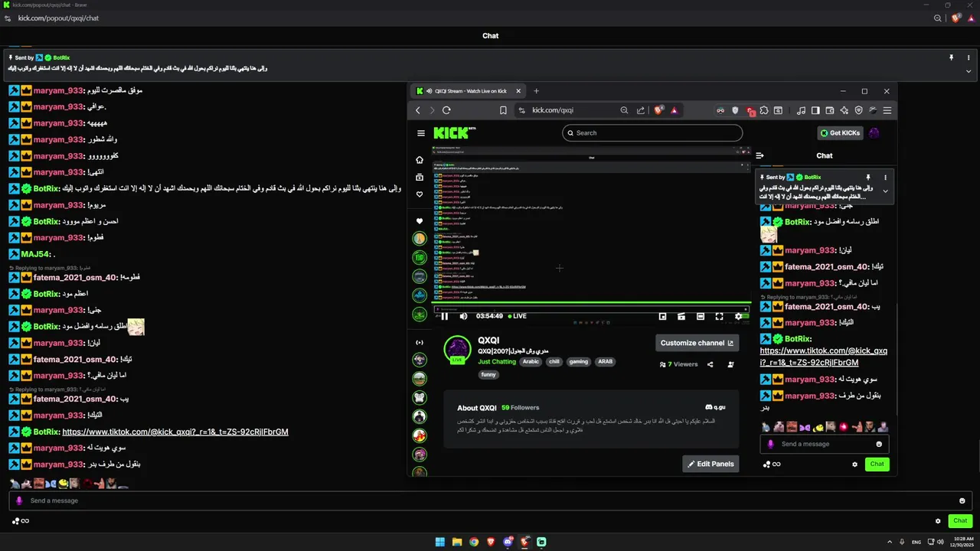Click Send a message field in inner chat
980x551 pixels.
[825, 444]
